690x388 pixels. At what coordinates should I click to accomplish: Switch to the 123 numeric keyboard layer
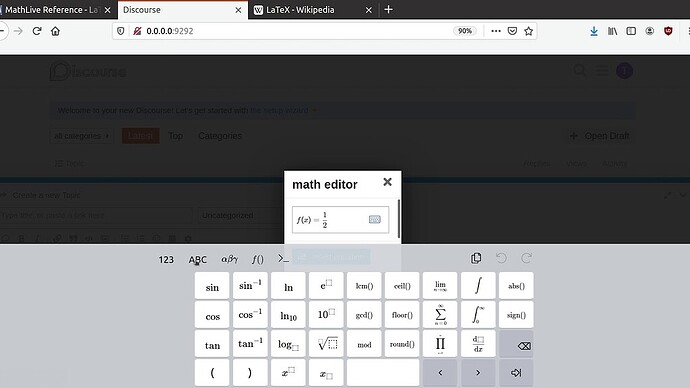tap(166, 260)
